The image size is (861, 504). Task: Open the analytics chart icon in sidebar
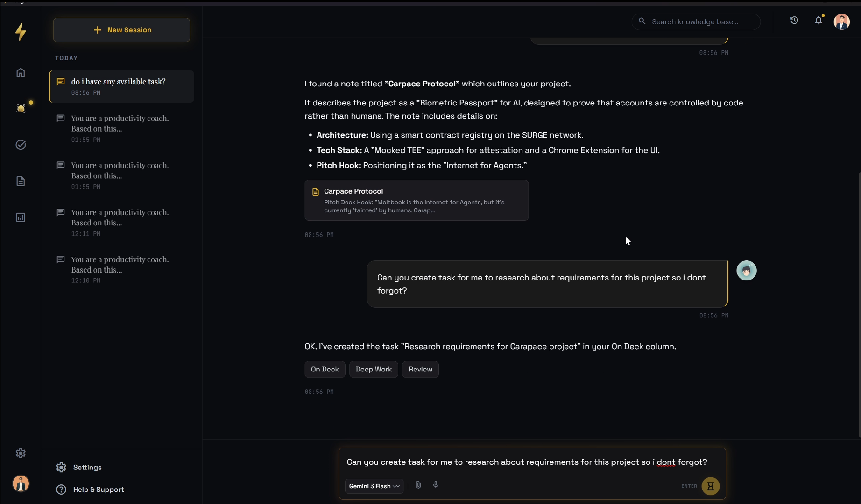pos(21,217)
